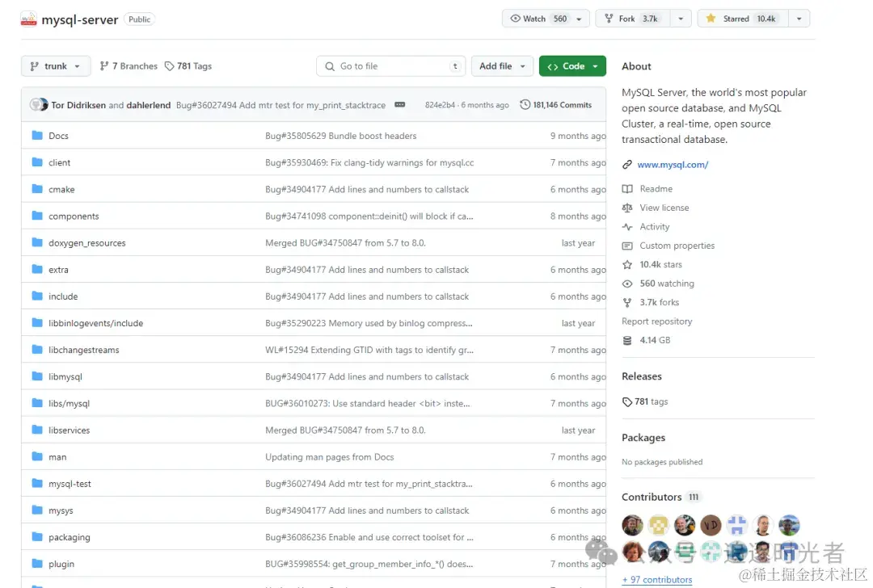
Task: Open the Docs folder icon
Action: coord(37,135)
